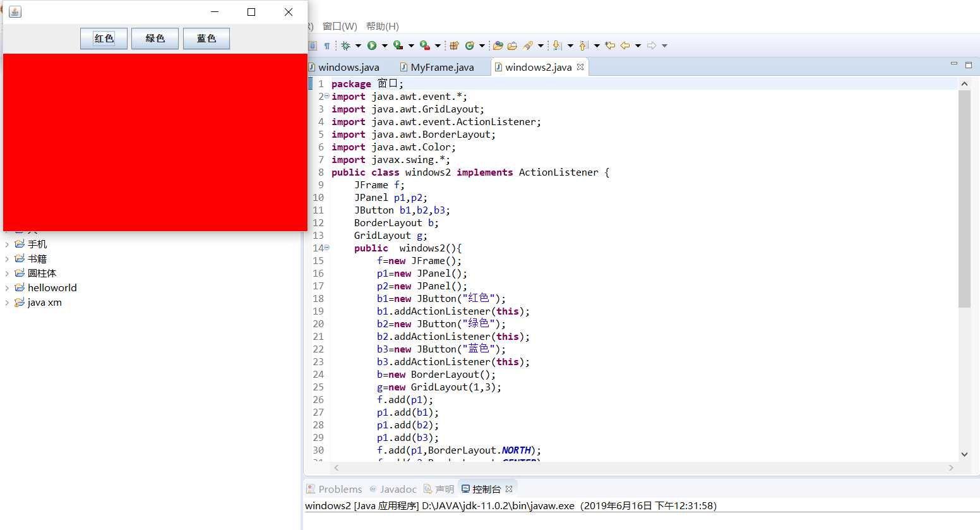
Task: Click the Next Annotation icon
Action: (x=557, y=45)
